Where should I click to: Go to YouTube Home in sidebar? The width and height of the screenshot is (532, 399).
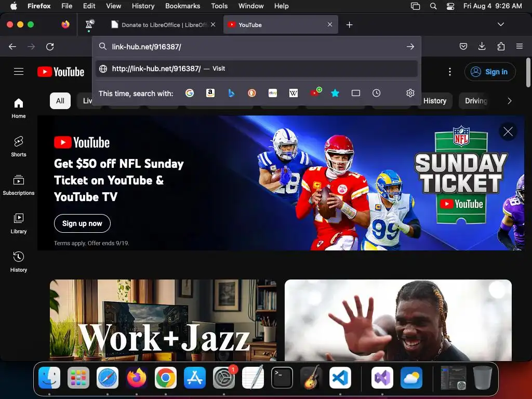click(19, 108)
